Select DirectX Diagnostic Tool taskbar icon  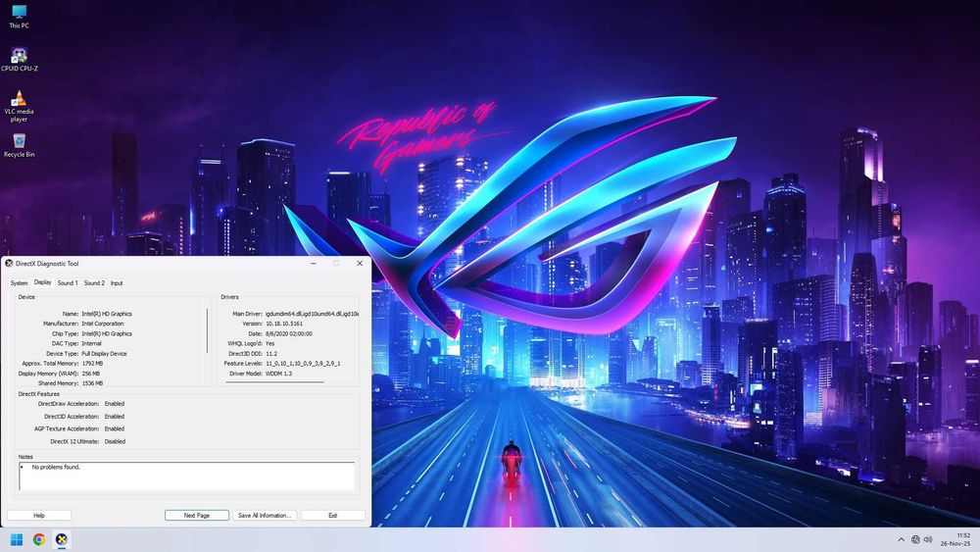(61, 539)
